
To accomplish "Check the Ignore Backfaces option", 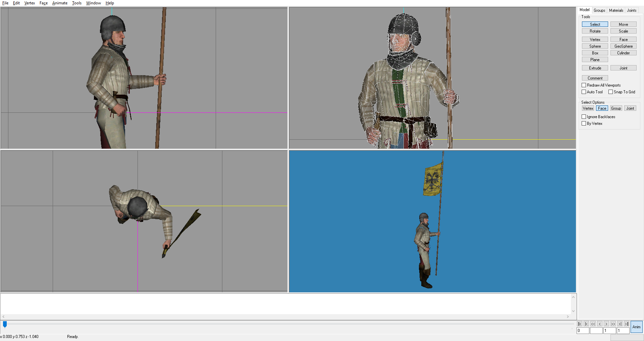I will tap(584, 117).
